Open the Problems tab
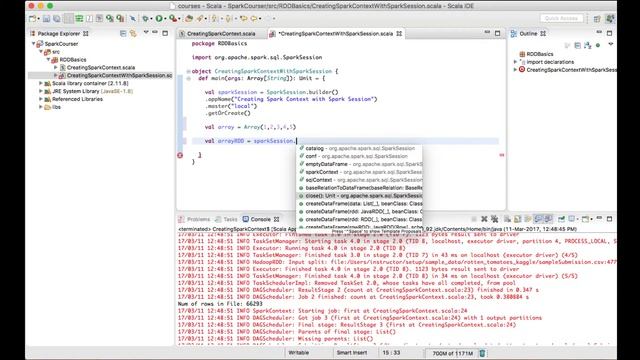The height and width of the screenshot is (360, 640). (x=194, y=219)
